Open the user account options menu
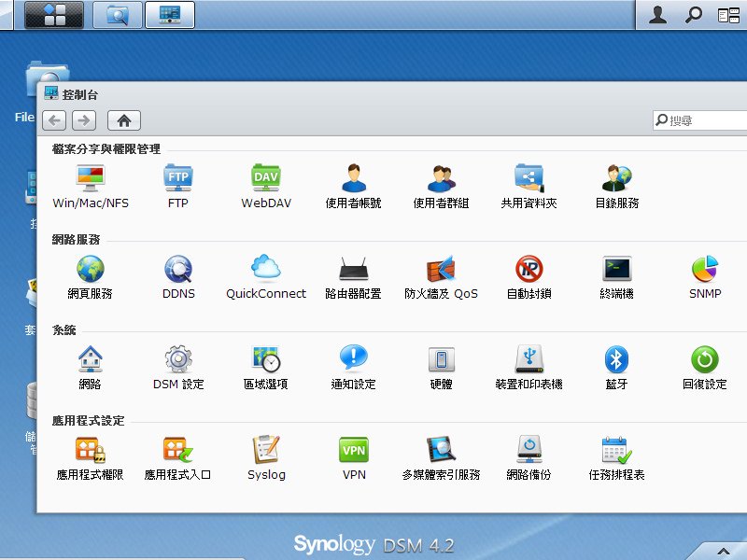This screenshot has width=747, height=560. [x=658, y=15]
